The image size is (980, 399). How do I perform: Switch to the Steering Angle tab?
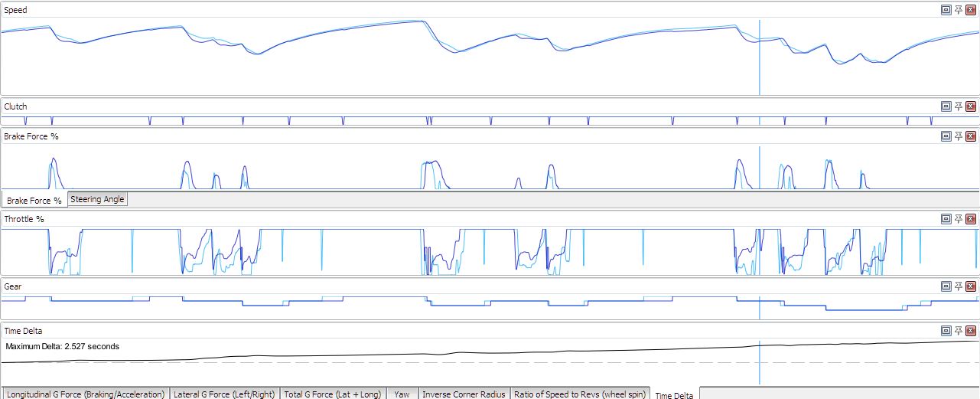[x=97, y=199]
